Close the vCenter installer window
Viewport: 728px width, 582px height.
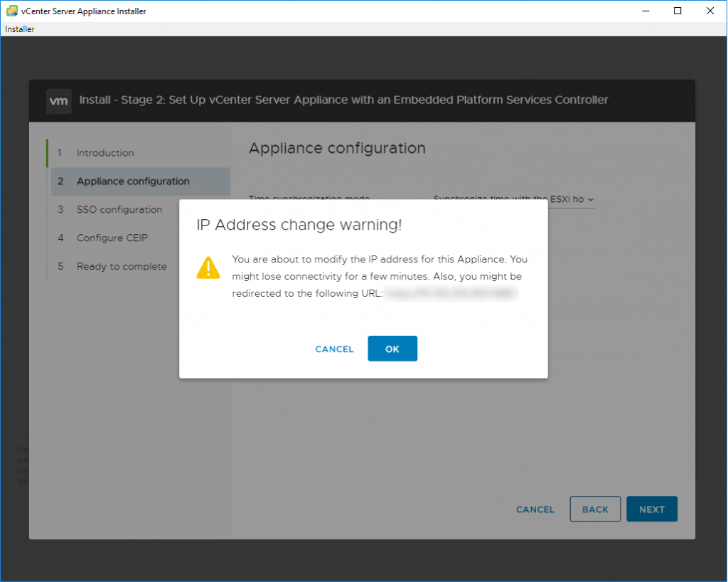[710, 11]
